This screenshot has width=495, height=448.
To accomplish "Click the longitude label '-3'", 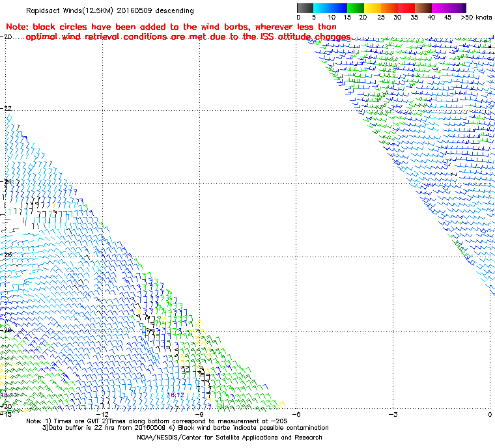I will [393, 414].
